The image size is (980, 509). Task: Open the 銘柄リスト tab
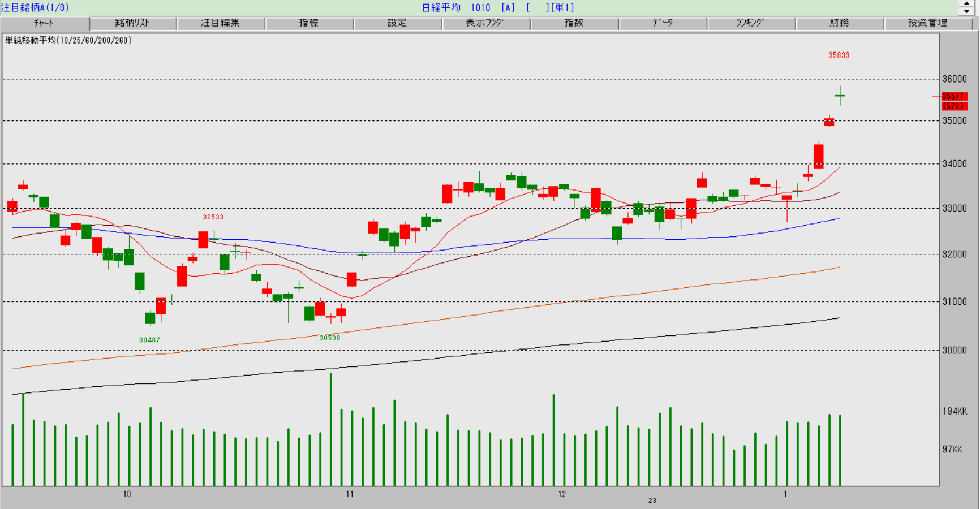point(133,23)
